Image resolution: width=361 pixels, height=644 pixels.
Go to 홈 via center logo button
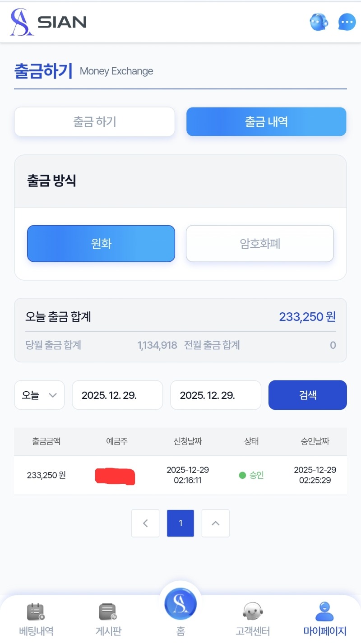pyautogui.click(x=180, y=604)
